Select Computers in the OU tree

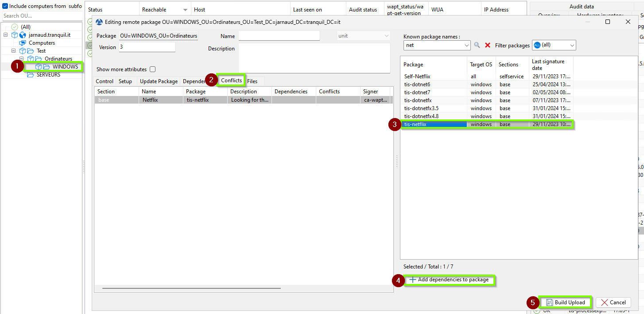click(x=42, y=43)
